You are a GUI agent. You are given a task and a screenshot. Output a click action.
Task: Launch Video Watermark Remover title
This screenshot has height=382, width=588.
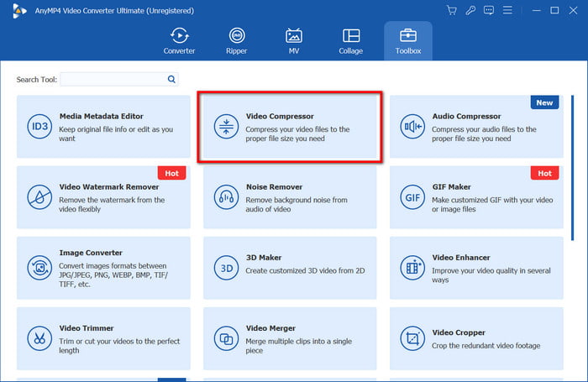109,186
